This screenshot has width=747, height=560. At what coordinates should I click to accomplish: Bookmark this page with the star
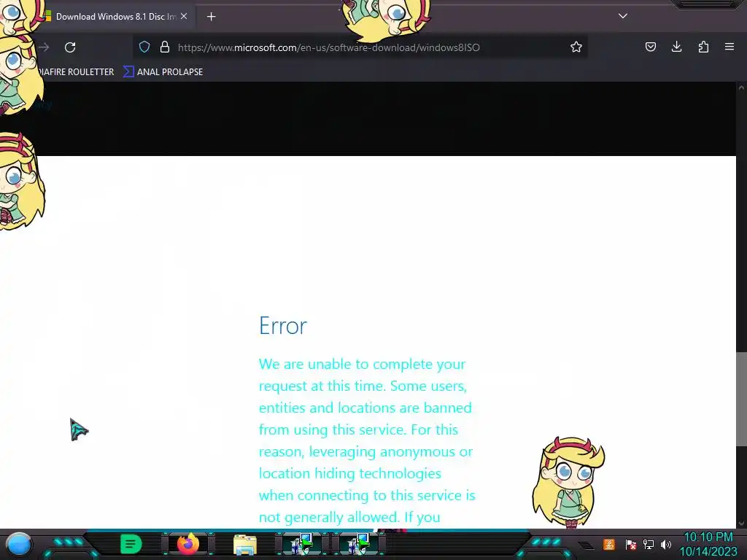(576, 47)
